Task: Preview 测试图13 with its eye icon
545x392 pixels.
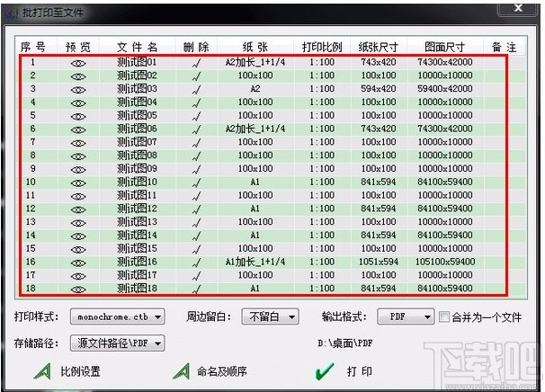Action: pyautogui.click(x=78, y=223)
